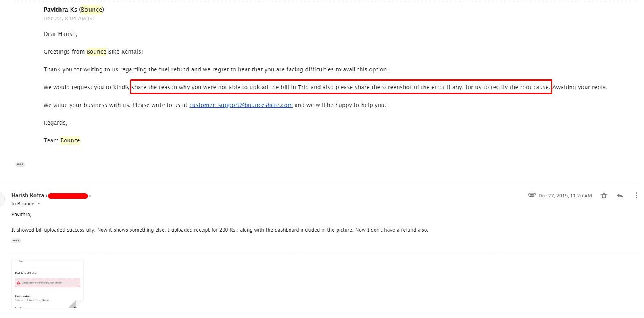This screenshot has height=318, width=644.
Task: Open the three-dot more options menu
Action: click(636, 195)
